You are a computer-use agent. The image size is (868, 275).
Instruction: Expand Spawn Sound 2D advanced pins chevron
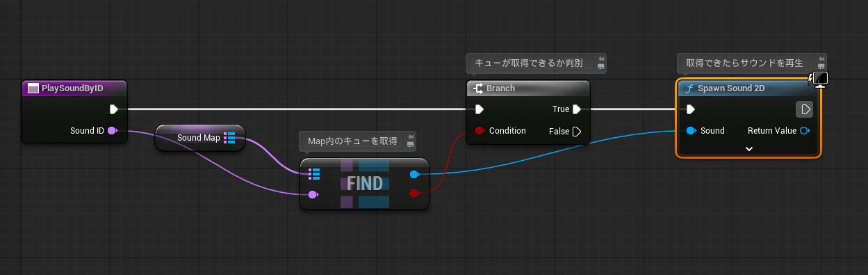(749, 148)
